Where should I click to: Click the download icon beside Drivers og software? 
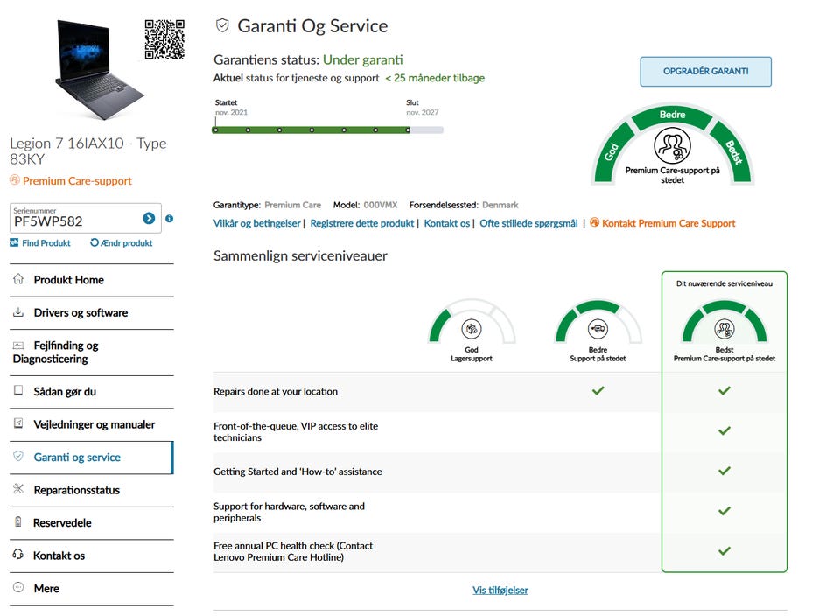click(x=18, y=311)
